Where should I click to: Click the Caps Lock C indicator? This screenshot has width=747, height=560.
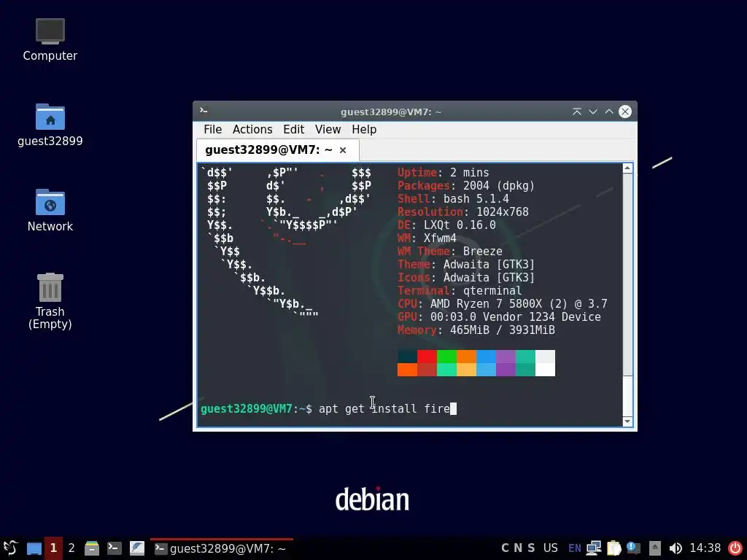tap(505, 548)
